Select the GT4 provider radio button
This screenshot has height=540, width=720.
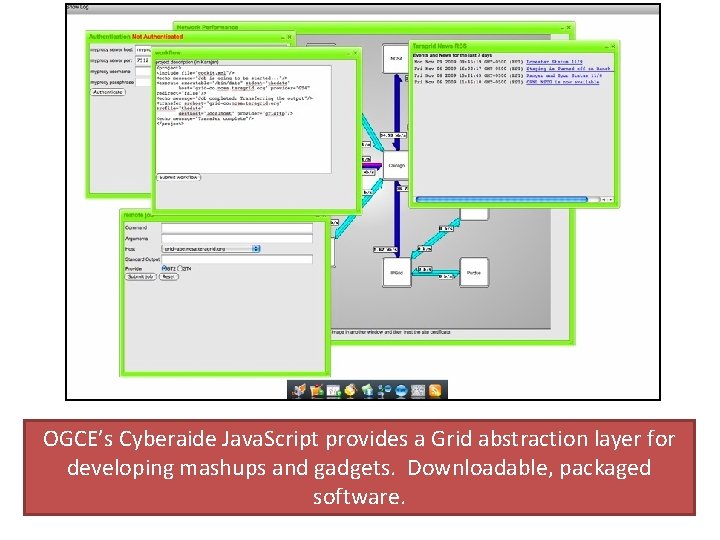(180, 268)
